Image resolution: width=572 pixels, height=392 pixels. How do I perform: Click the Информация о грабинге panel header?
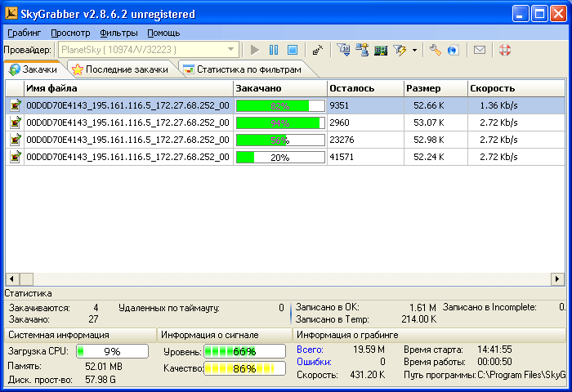pos(429,335)
